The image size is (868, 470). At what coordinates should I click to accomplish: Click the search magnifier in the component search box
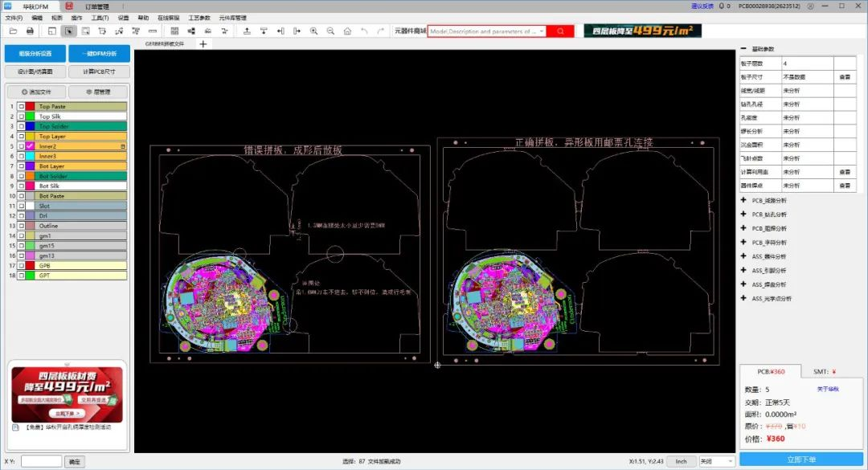tap(560, 31)
